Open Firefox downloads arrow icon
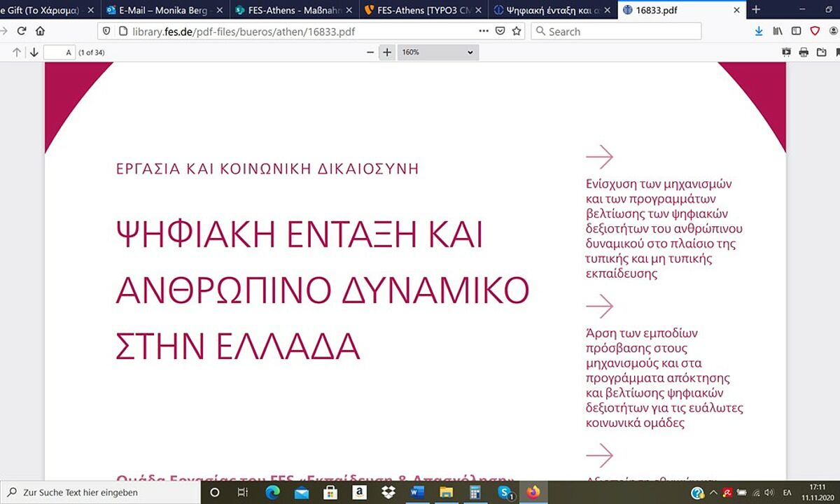The width and height of the screenshot is (840, 504). pyautogui.click(x=759, y=31)
